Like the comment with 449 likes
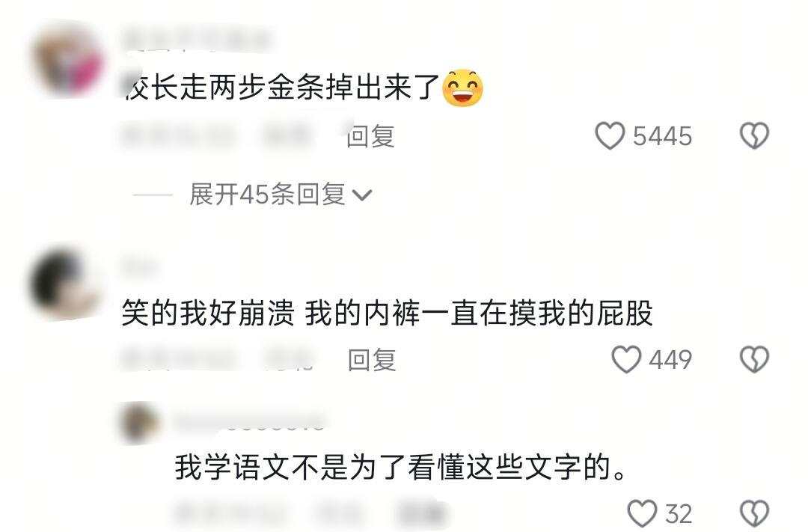The image size is (808, 532). coord(626,359)
